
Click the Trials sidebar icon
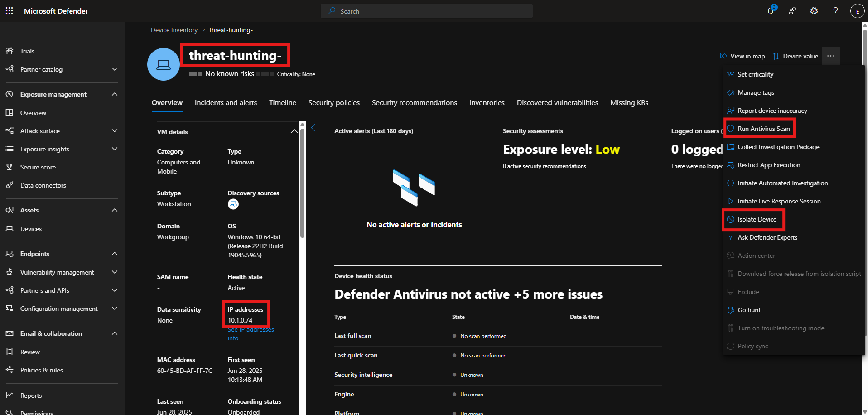[10, 51]
